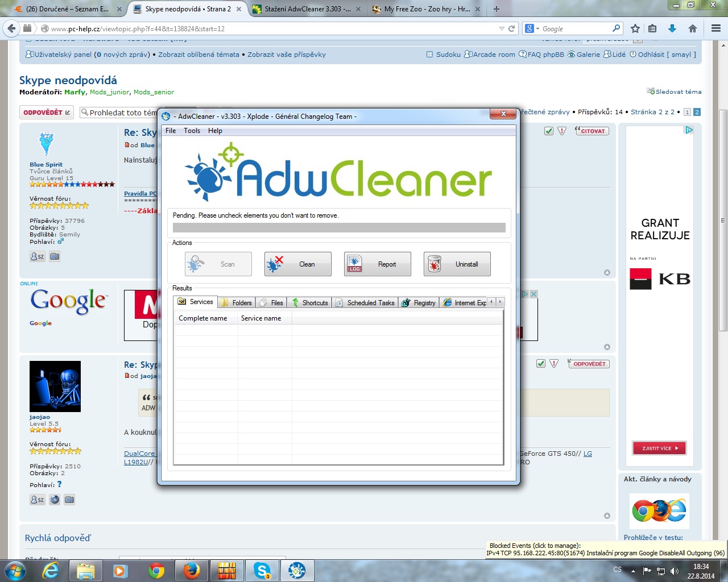Open Firefox downloads arrow icon
This screenshot has height=582, width=728.
(x=672, y=28)
